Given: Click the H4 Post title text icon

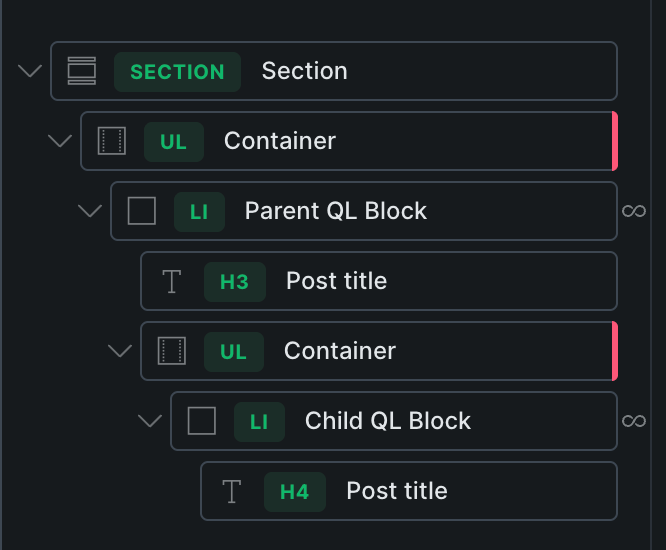Looking at the screenshot, I should coord(232,491).
